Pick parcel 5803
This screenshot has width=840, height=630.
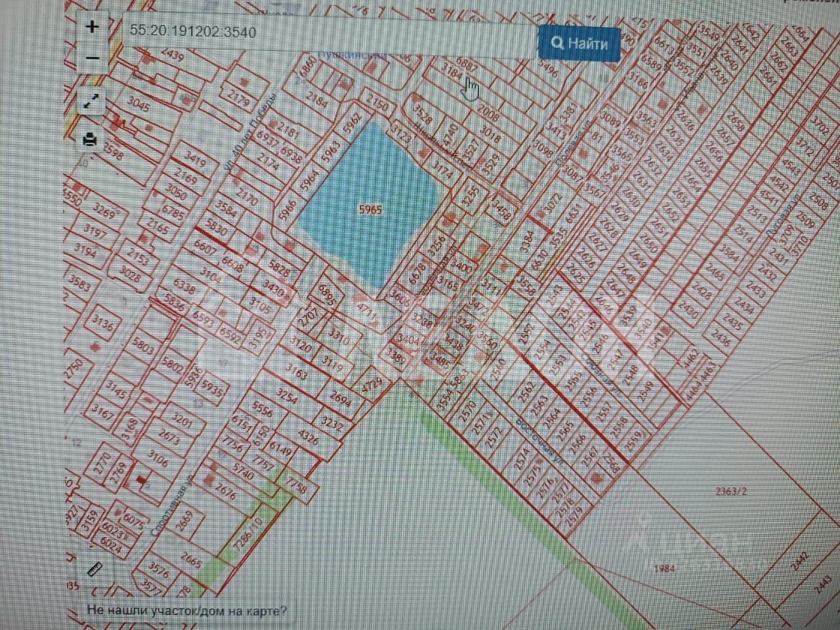coord(142,345)
